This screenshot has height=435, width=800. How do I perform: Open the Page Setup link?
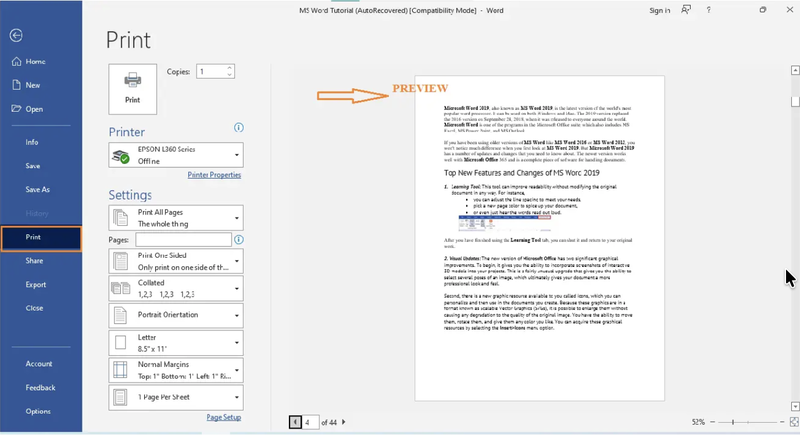tap(223, 417)
